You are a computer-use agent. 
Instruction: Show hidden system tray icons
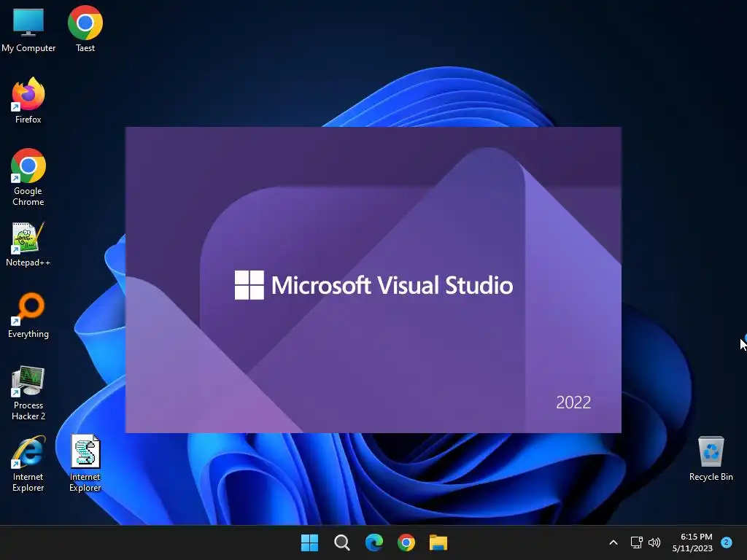(614, 542)
